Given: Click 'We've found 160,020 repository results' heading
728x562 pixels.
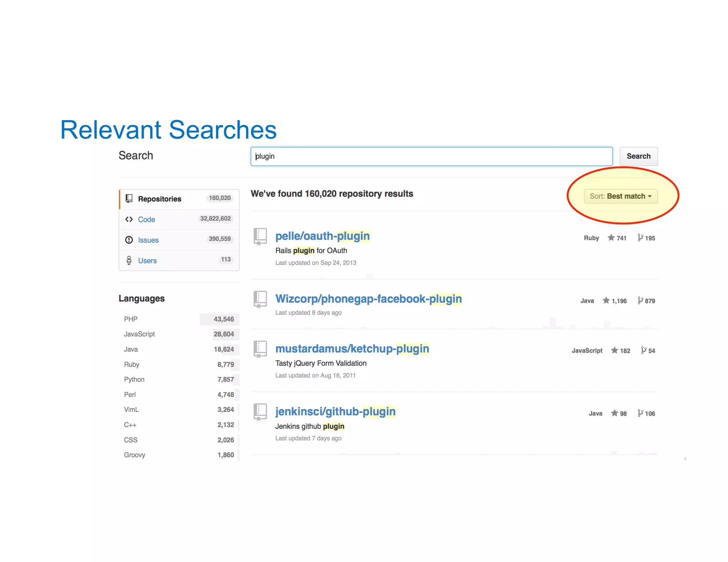Looking at the screenshot, I should [332, 194].
